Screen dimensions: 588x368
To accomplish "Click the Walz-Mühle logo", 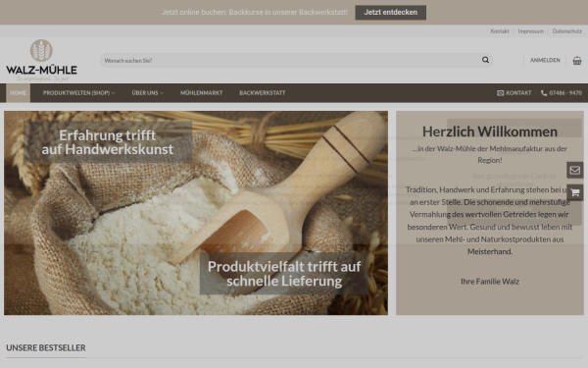I will pos(41,60).
